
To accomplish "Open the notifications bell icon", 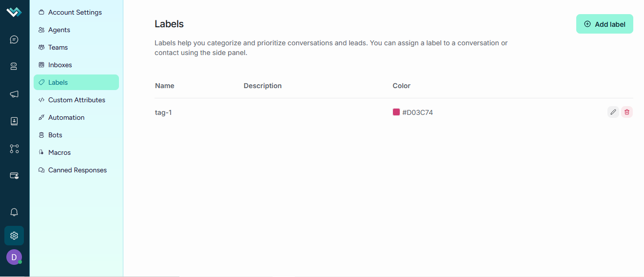I will [14, 212].
